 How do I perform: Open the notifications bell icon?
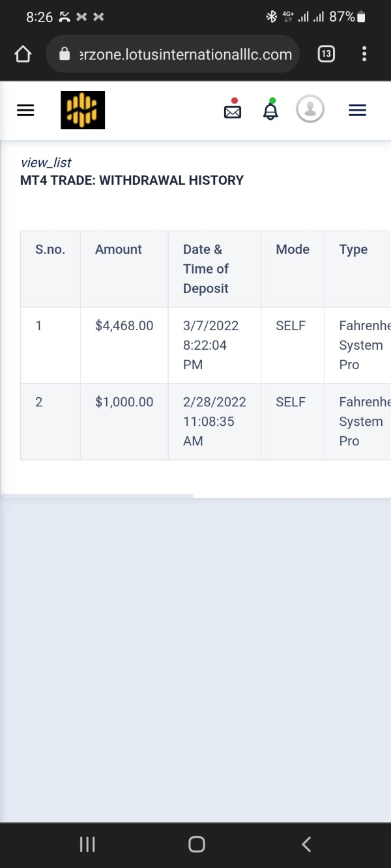point(270,109)
